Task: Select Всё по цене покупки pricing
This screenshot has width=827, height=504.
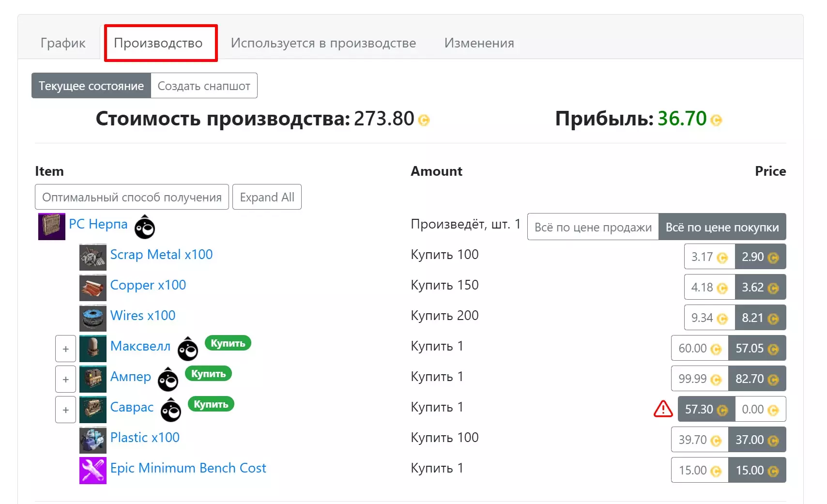Action: [x=722, y=227]
